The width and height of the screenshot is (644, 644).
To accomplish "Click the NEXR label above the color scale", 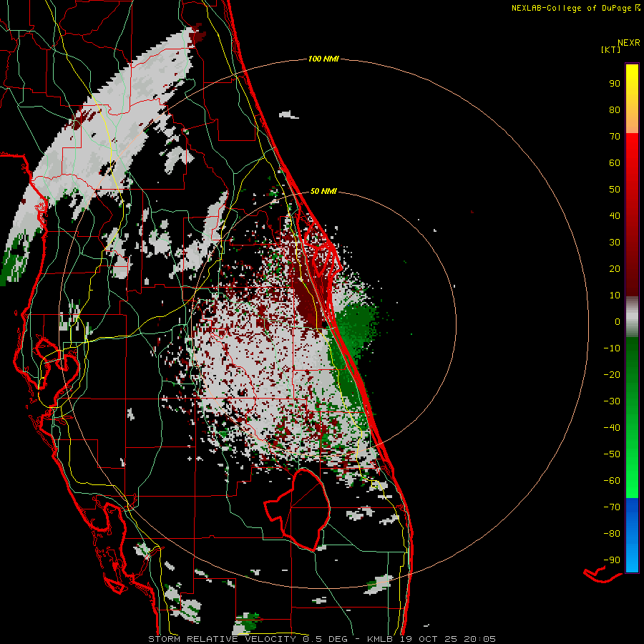I will coord(629,43).
